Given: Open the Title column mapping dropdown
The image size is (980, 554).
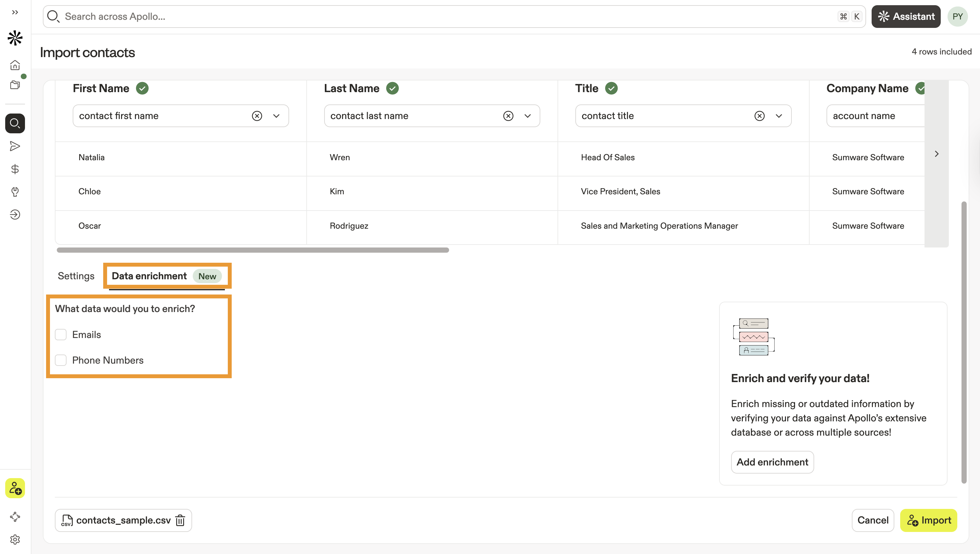Looking at the screenshot, I should coord(779,116).
